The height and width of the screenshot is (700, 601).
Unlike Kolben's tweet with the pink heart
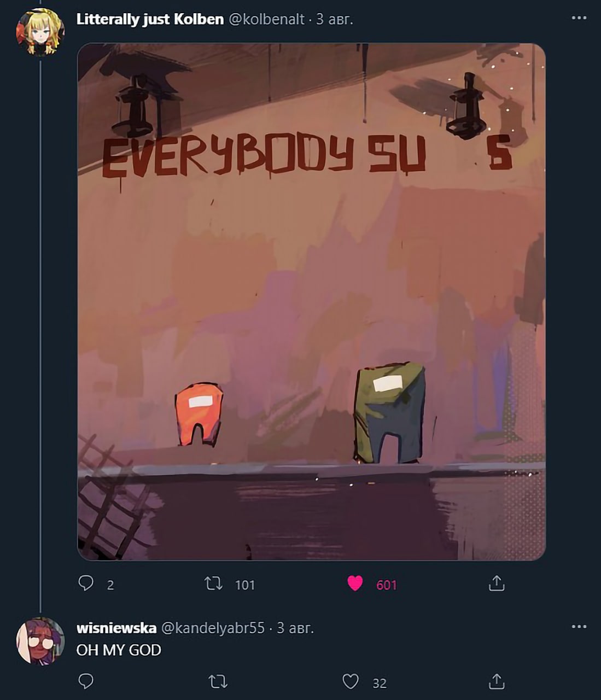click(x=355, y=584)
